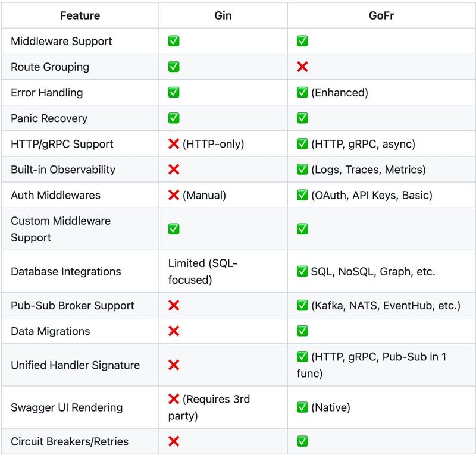Click Gin's red cross for Circuit Breakers/Retries
476x455 pixels.
(x=174, y=441)
